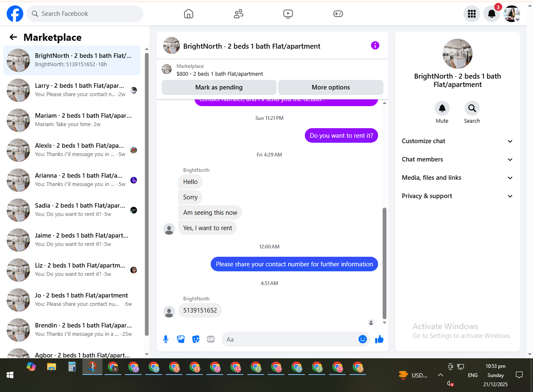Go to the Home feed icon

pyautogui.click(x=189, y=14)
